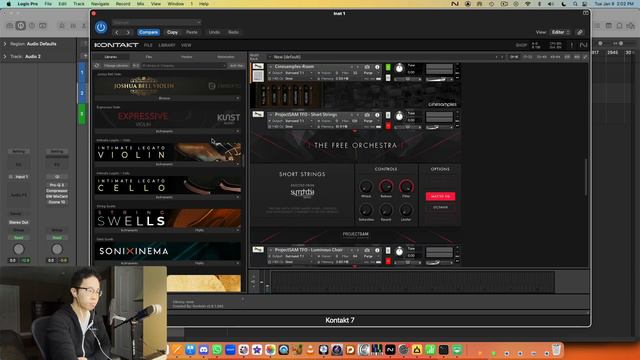The image size is (640, 360).
Task: Open WhatsApp from the Dock
Action: pos(217,350)
